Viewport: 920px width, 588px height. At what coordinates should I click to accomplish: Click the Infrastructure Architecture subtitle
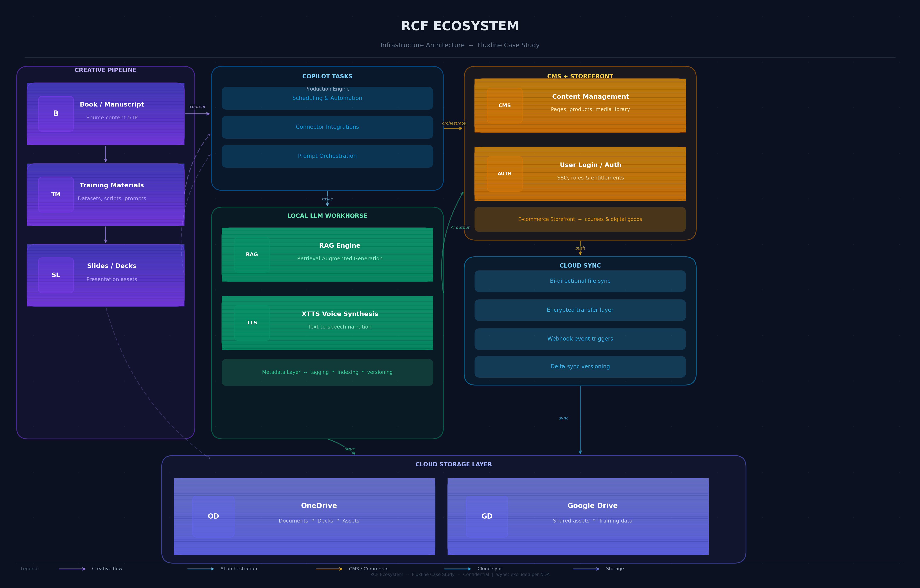(460, 45)
